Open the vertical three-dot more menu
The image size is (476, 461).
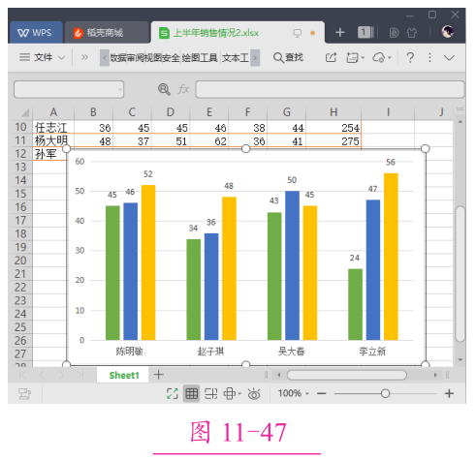coord(429,57)
